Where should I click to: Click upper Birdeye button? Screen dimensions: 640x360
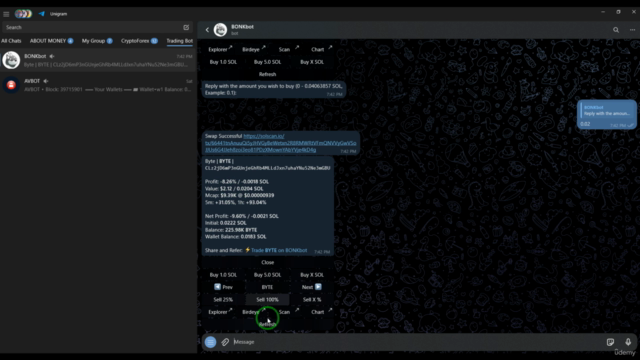click(253, 49)
